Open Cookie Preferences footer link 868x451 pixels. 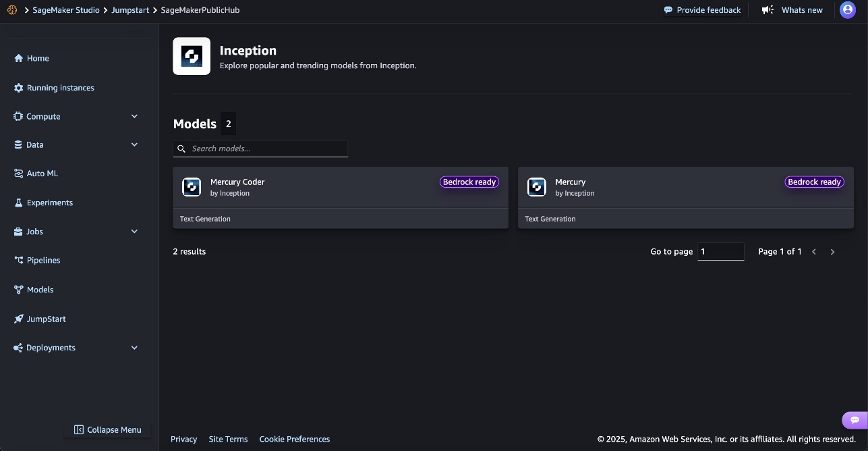point(295,439)
